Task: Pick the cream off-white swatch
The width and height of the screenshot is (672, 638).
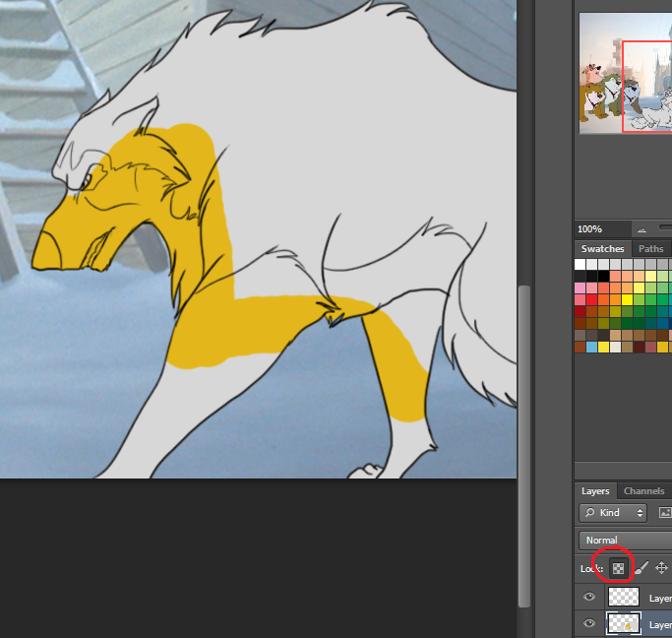Action: pyautogui.click(x=616, y=347)
